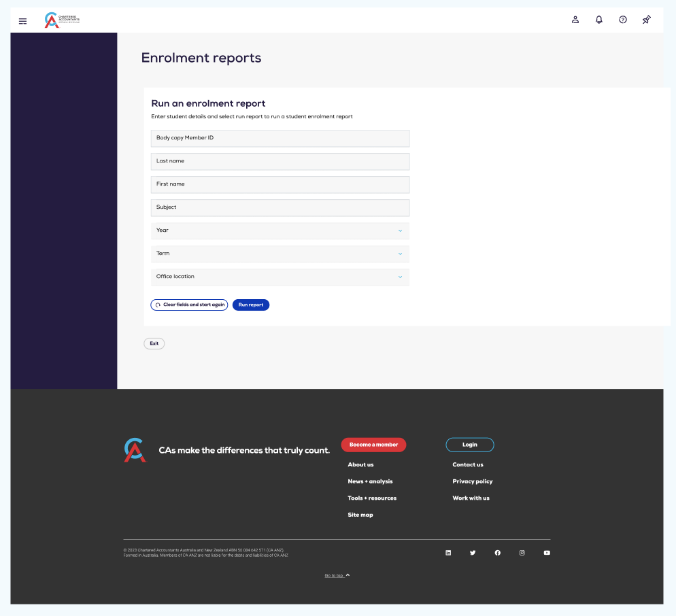Click the Exit button

pyautogui.click(x=154, y=343)
